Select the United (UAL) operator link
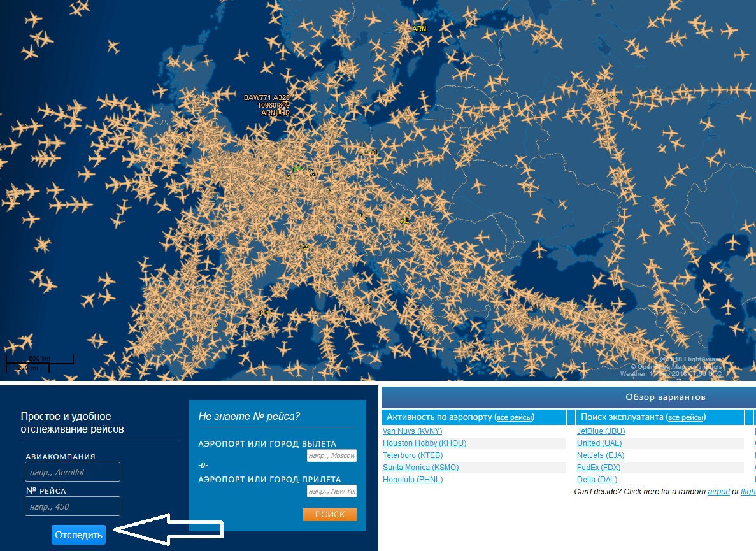Image resolution: width=756 pixels, height=551 pixels. click(599, 443)
